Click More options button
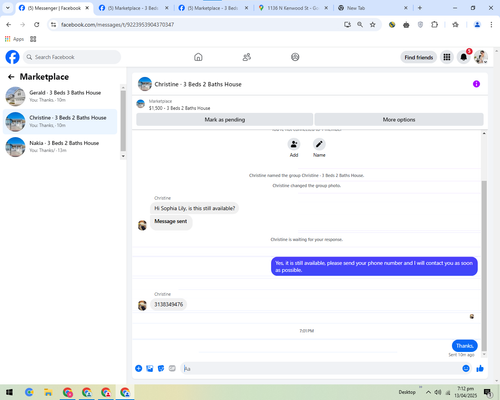 coord(399,119)
